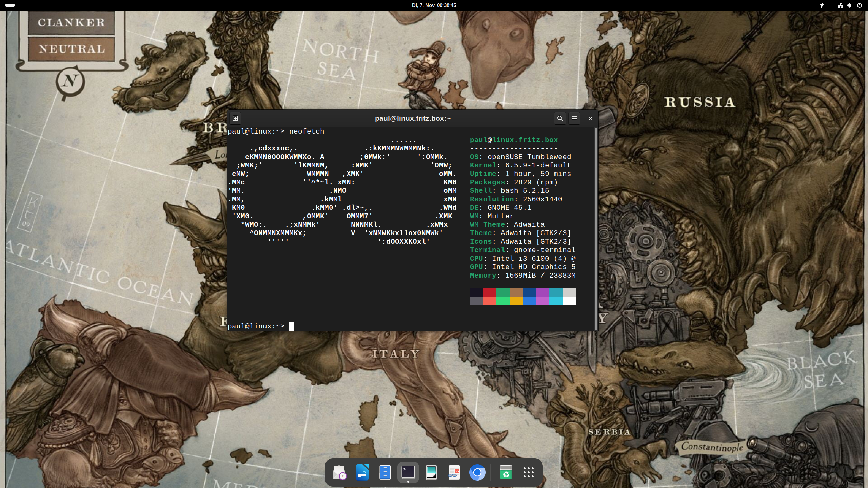Screen dimensions: 868x488
Task: Launch LibreOffice Writer from dock
Action: coord(362,472)
